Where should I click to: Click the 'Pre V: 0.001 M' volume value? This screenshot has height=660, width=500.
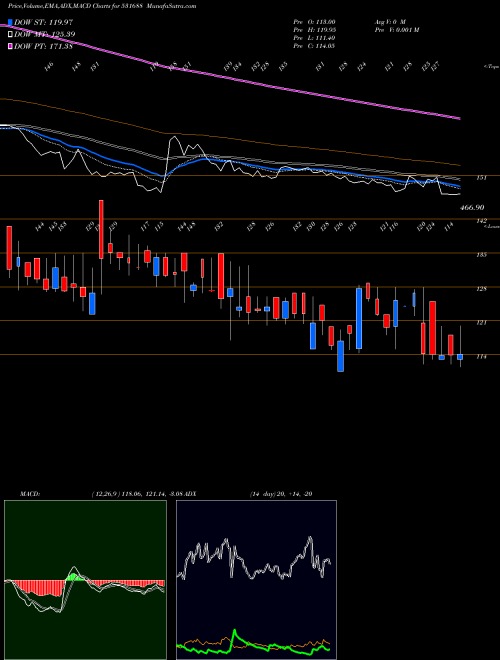pyautogui.click(x=396, y=30)
